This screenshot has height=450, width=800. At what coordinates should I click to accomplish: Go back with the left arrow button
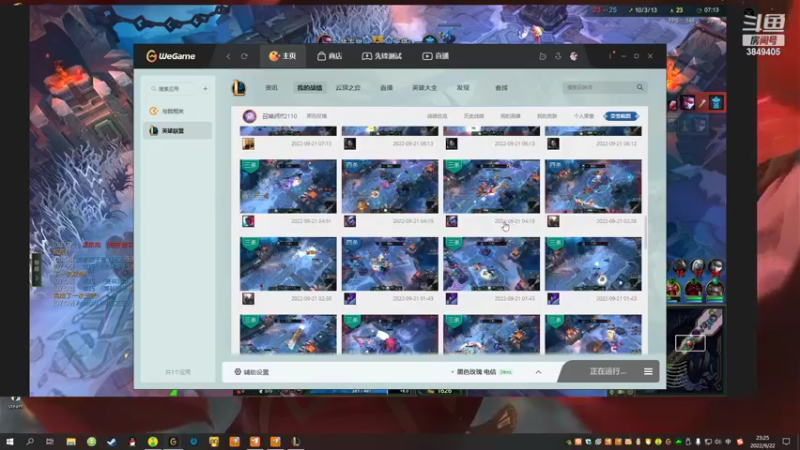pyautogui.click(x=229, y=56)
